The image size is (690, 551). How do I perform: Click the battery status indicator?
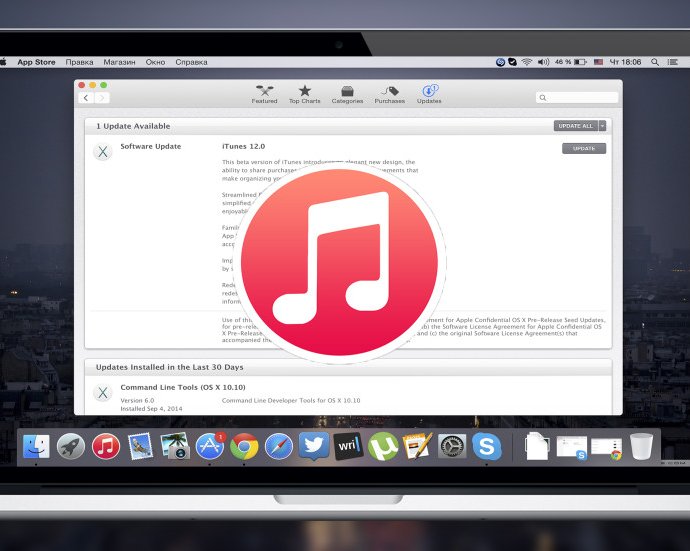571,62
